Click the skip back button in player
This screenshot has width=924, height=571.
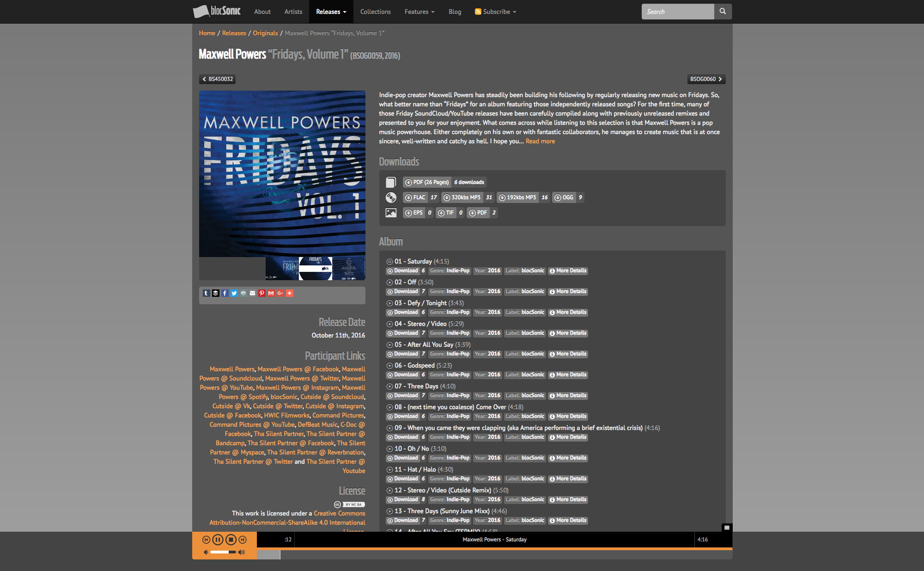click(205, 539)
